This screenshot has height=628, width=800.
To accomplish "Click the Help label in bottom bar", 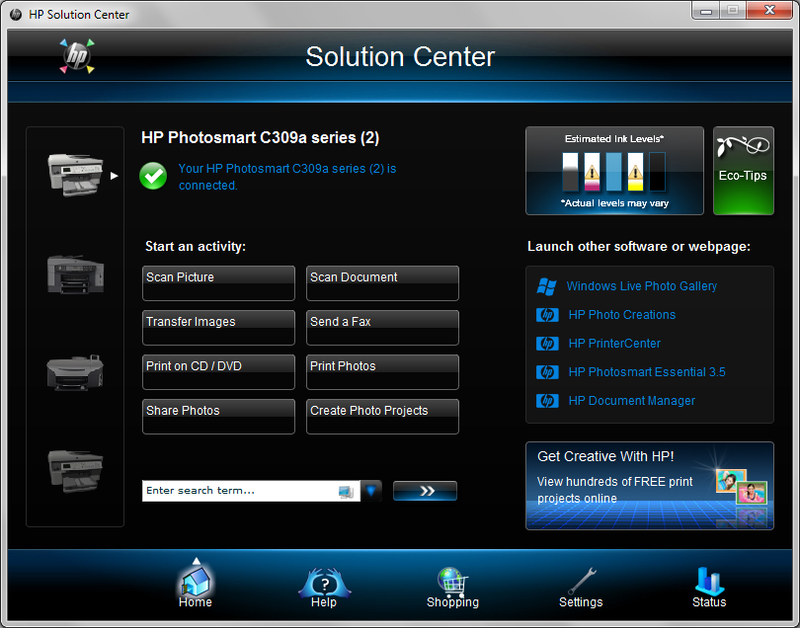I will pos(324,602).
